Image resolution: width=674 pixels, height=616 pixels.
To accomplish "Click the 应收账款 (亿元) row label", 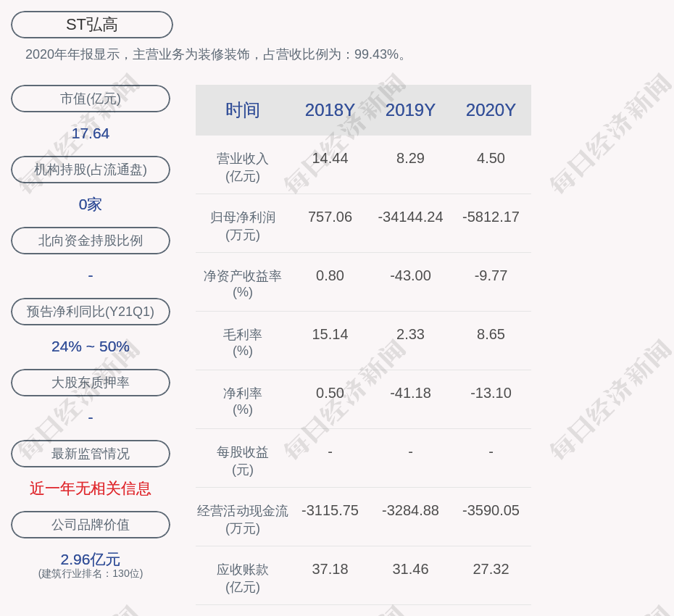I will 243,578.
